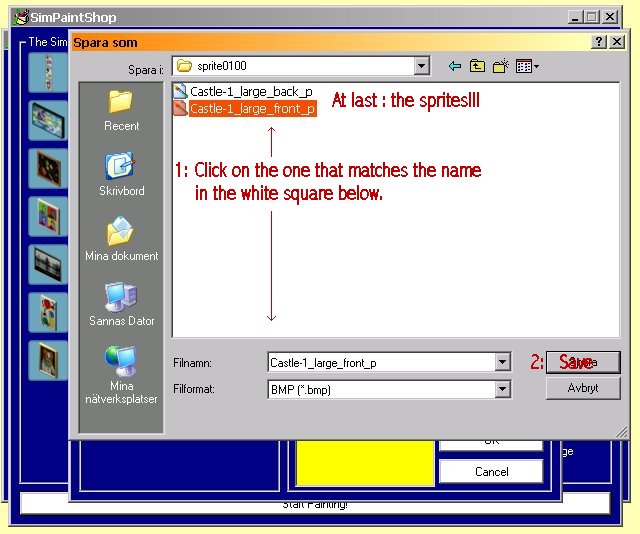Create a new folder in the dialog

coord(501,66)
